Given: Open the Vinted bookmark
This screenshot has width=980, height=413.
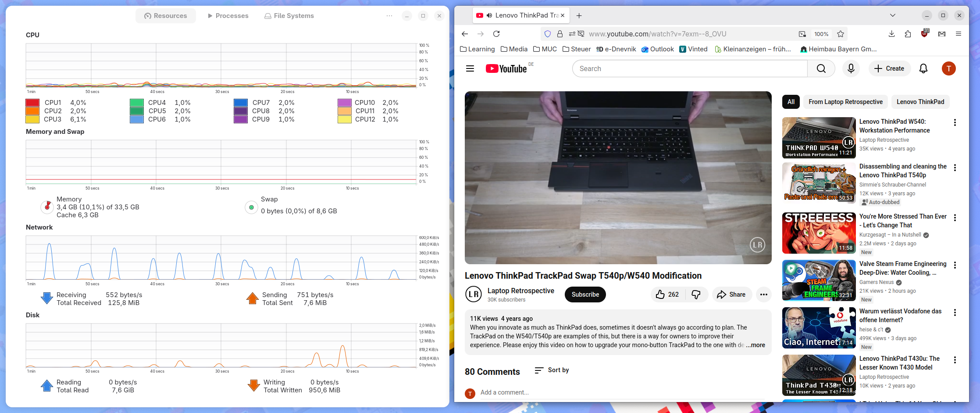Looking at the screenshot, I should click(694, 49).
